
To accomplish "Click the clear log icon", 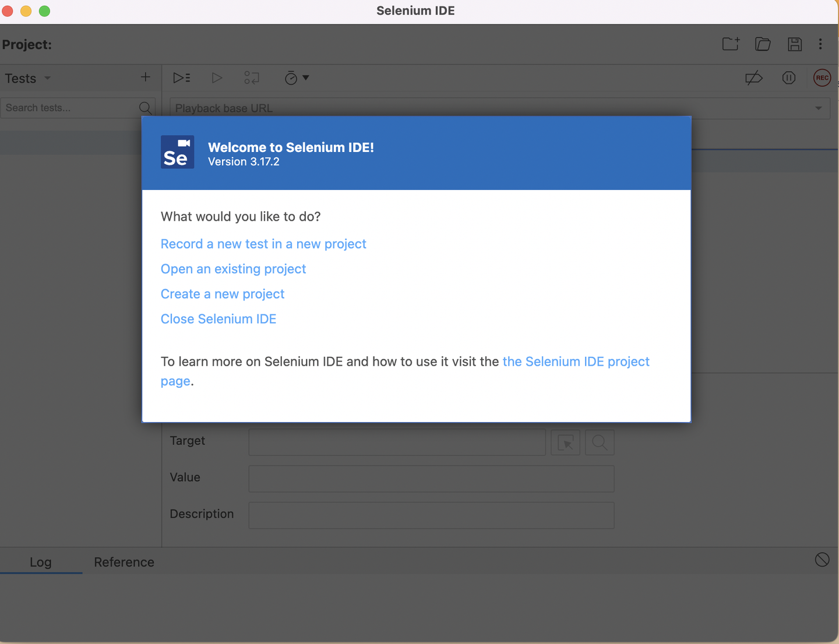I will pyautogui.click(x=822, y=560).
